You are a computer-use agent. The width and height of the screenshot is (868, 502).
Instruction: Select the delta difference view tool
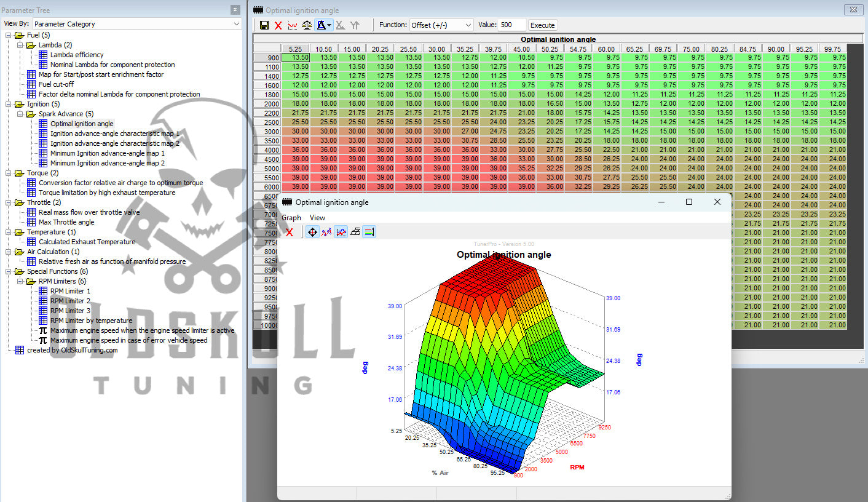pyautogui.click(x=320, y=25)
